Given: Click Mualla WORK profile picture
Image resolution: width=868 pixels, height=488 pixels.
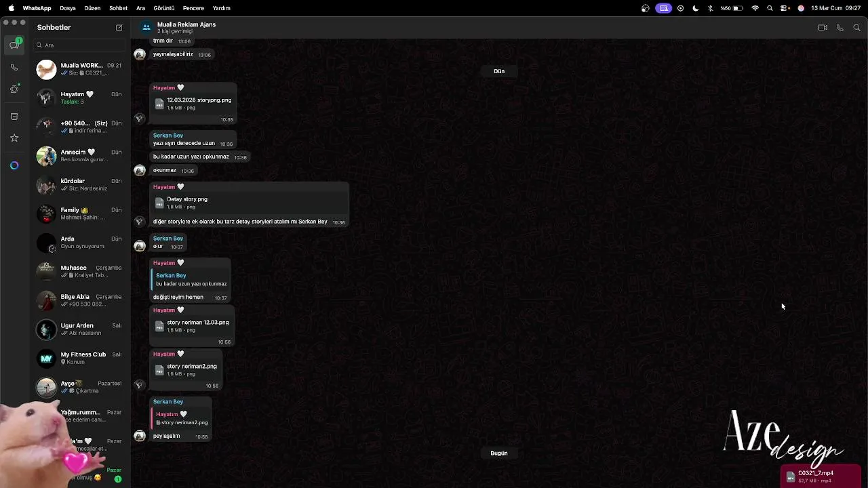Looking at the screenshot, I should (46, 69).
